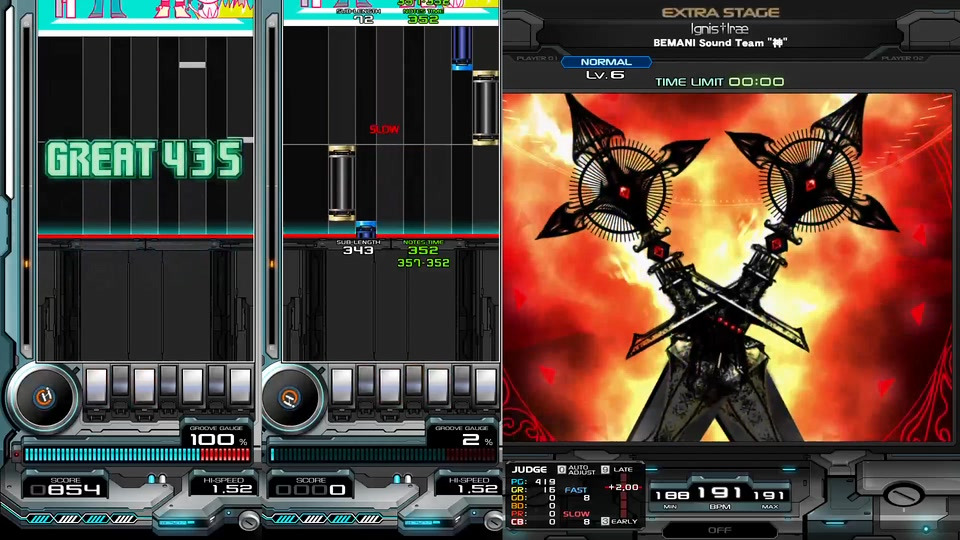Click right player's cyan indicator lamp near score
This screenshot has width=960, height=540.
coord(397,478)
